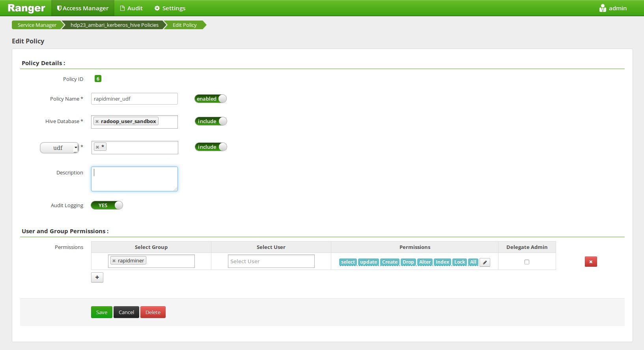Click the Policy Name text field

[x=134, y=99]
